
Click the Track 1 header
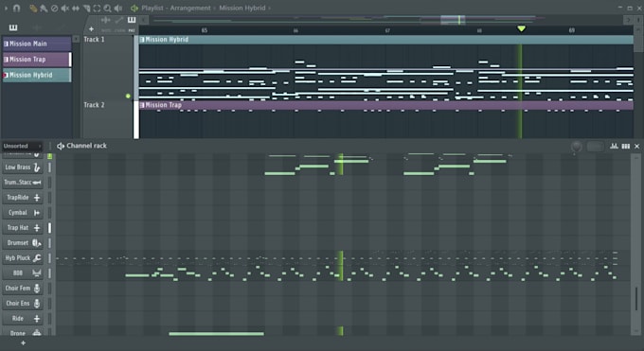coord(108,68)
